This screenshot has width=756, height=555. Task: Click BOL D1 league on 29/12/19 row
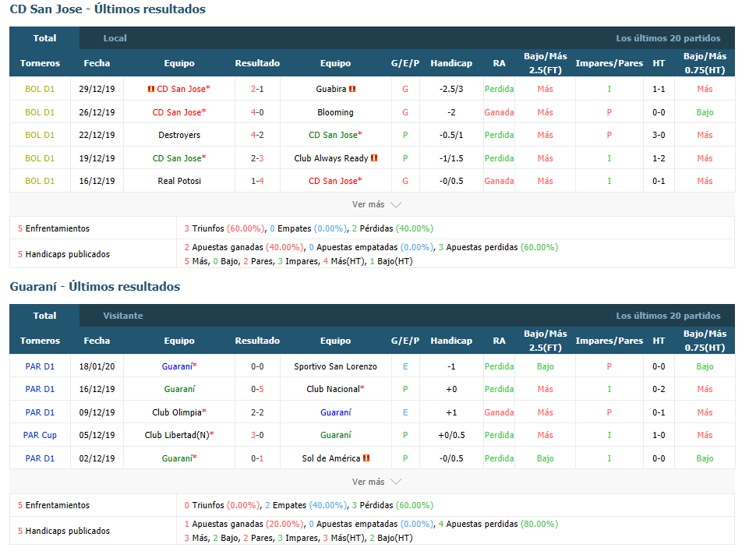(40, 89)
